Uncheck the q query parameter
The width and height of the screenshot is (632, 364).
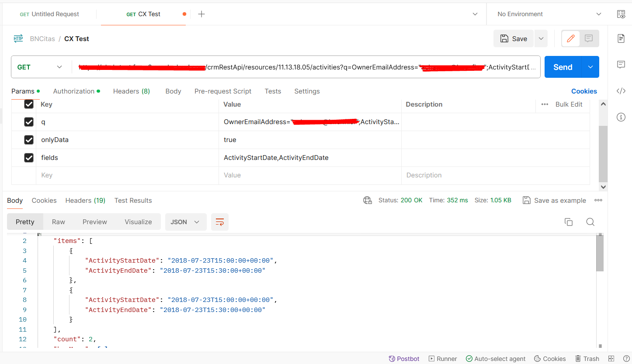pyautogui.click(x=29, y=122)
